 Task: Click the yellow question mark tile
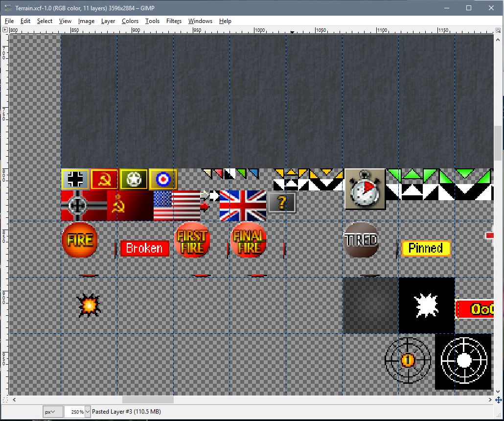[x=282, y=203]
